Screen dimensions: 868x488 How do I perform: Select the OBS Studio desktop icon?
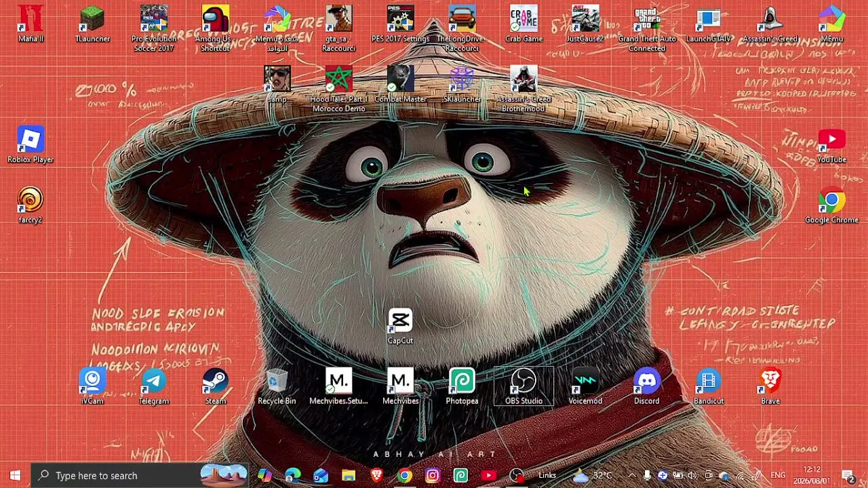[x=524, y=386]
